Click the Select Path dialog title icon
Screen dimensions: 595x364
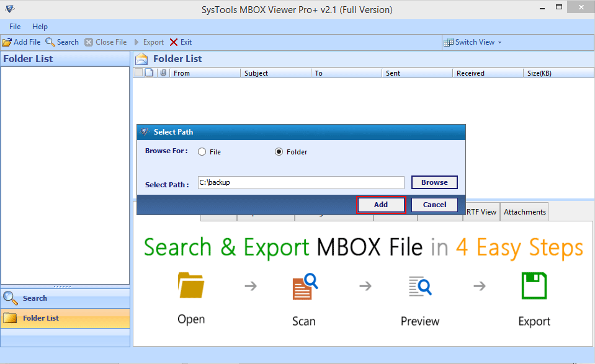click(x=145, y=131)
